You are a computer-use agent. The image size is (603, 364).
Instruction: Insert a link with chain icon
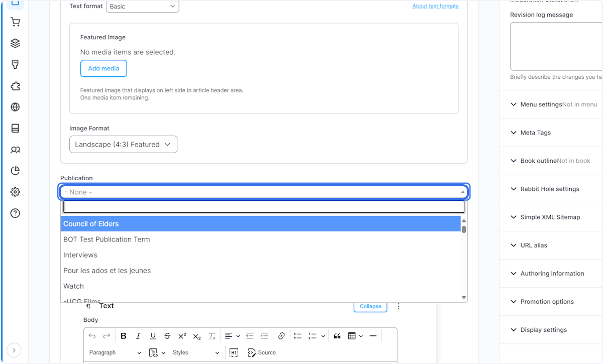pos(281,336)
